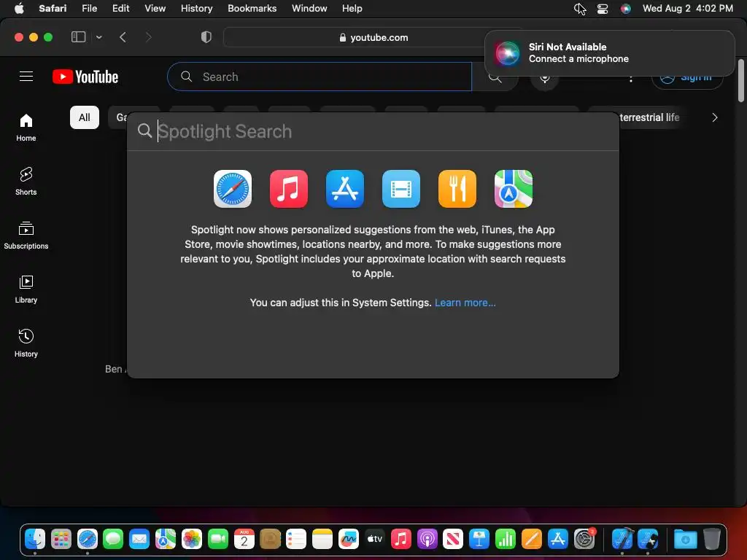The image size is (747, 560).
Task: Click the Learn more link
Action: [465, 303]
